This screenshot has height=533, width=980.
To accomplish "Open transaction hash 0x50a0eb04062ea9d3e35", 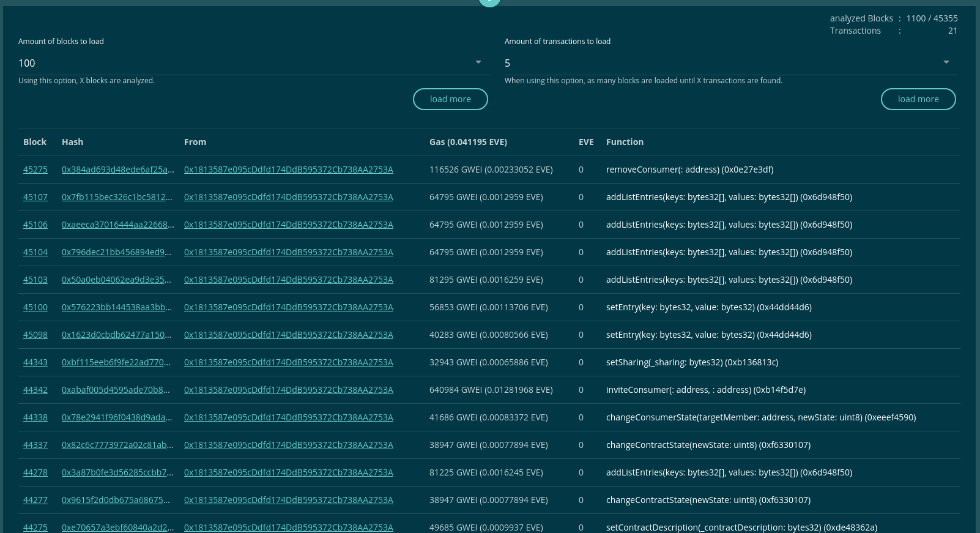I will tap(116, 280).
